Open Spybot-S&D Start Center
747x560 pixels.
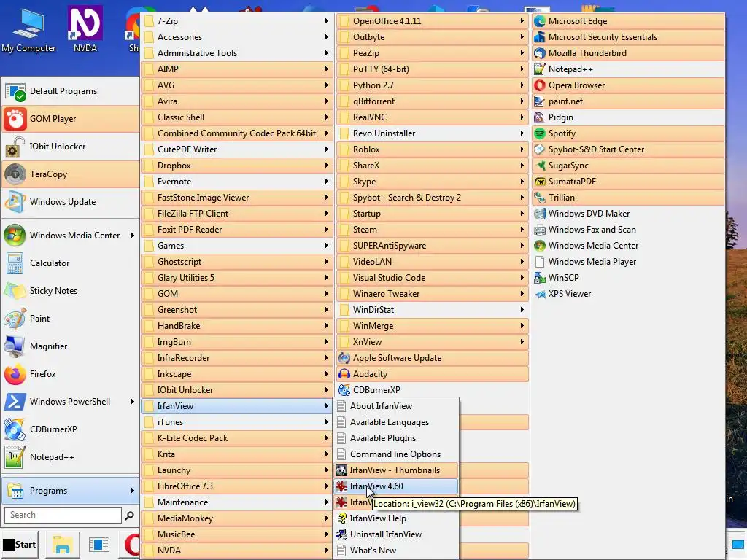pos(628,149)
